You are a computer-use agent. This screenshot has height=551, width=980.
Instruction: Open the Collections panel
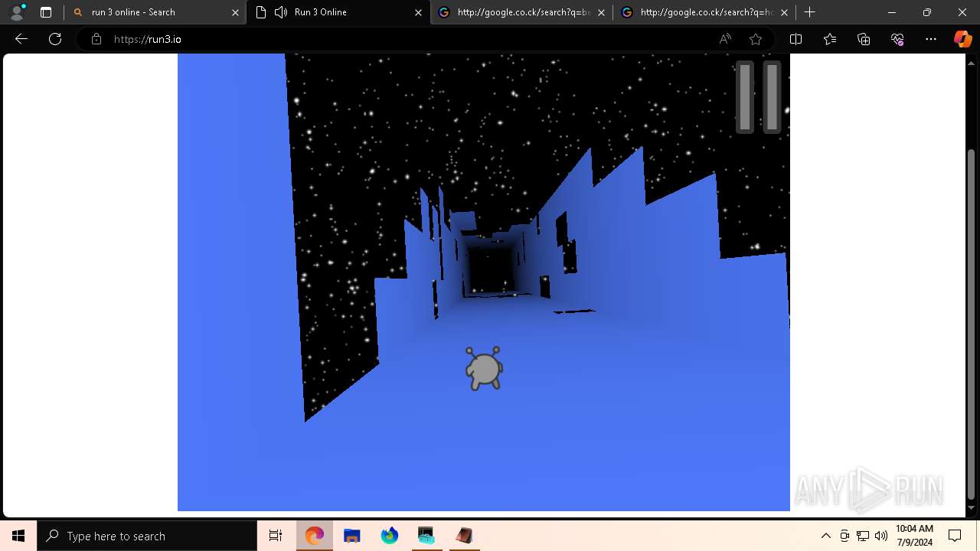point(864,39)
